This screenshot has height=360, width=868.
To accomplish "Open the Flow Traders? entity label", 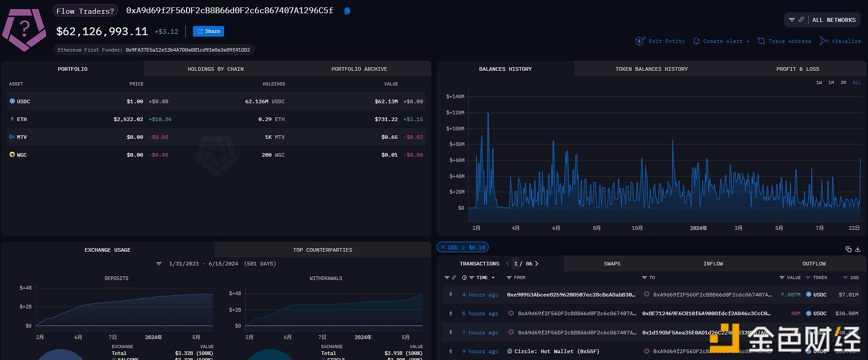I will [x=85, y=11].
